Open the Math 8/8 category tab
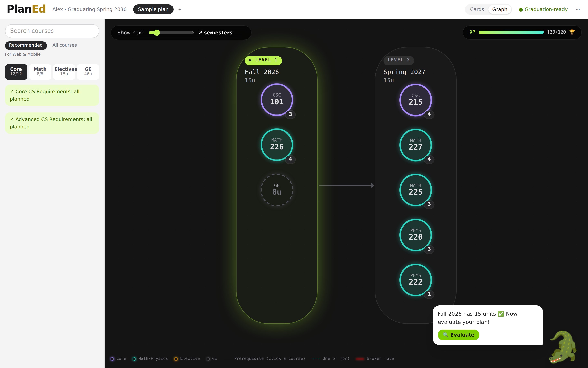Viewport: 588px width, 368px height. pos(40,72)
